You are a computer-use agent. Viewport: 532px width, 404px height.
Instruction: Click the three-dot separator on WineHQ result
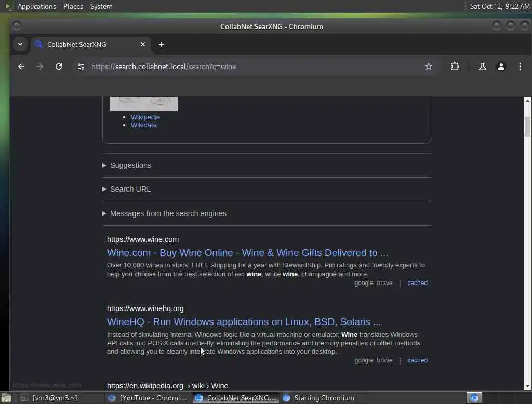(x=400, y=360)
